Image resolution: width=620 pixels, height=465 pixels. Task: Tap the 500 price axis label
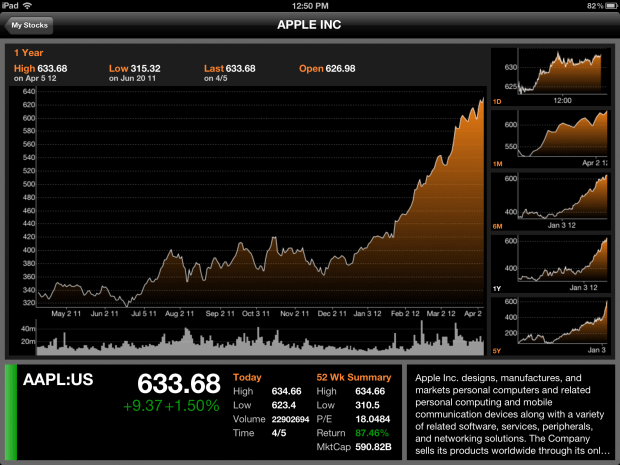pyautogui.click(x=29, y=184)
